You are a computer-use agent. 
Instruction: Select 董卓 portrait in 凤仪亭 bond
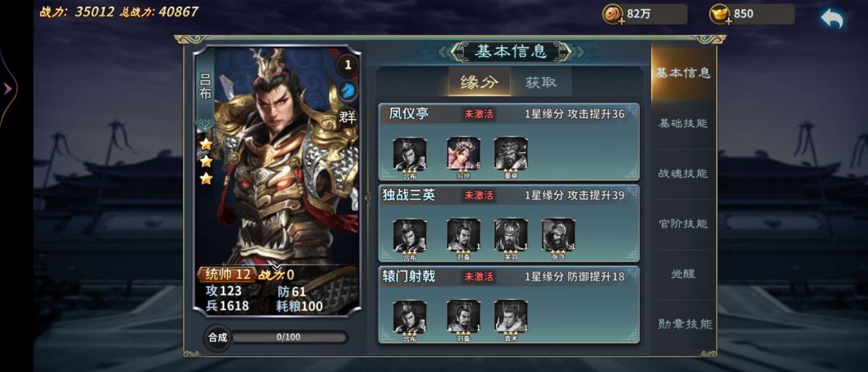point(510,153)
